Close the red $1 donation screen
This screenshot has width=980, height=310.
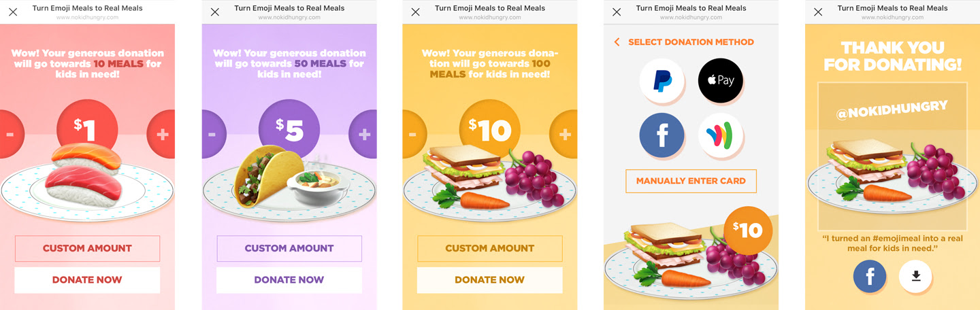[x=13, y=12]
